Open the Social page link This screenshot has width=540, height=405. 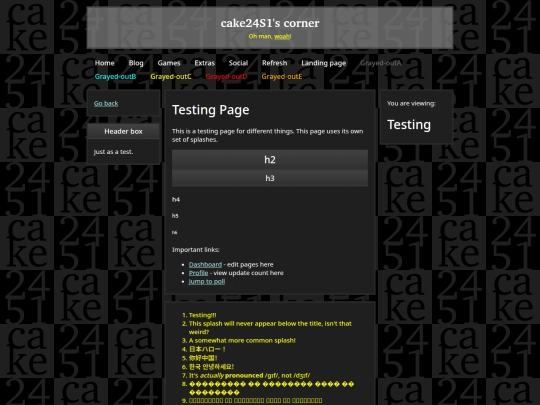(x=238, y=63)
